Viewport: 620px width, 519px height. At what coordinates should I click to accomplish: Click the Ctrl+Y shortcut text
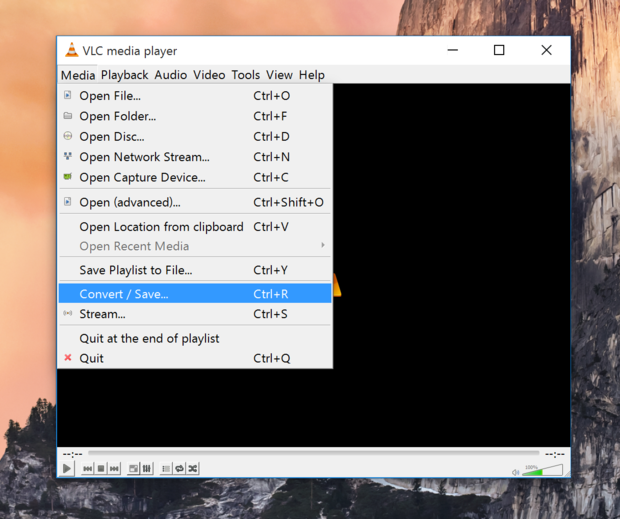(x=270, y=270)
